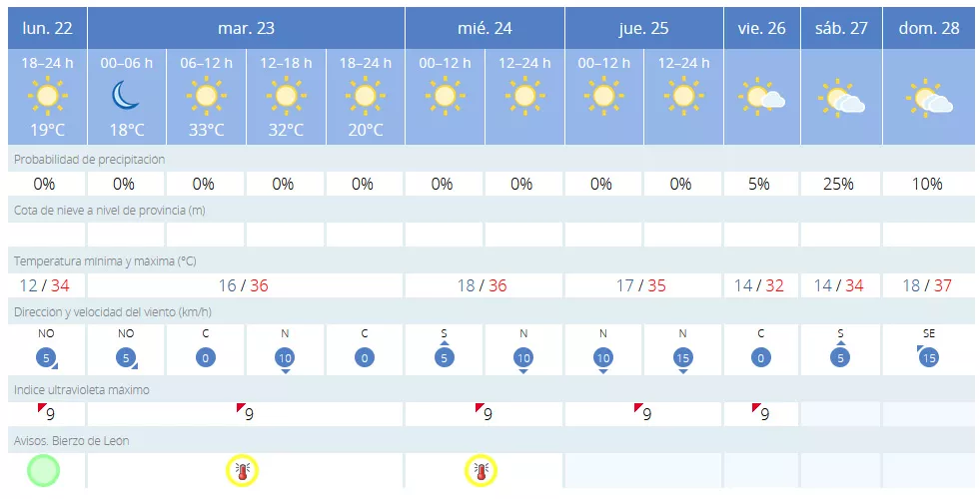This screenshot has height=499, width=980.
Task: Click the Probabilidad de precipitación row label
Action: 89,159
